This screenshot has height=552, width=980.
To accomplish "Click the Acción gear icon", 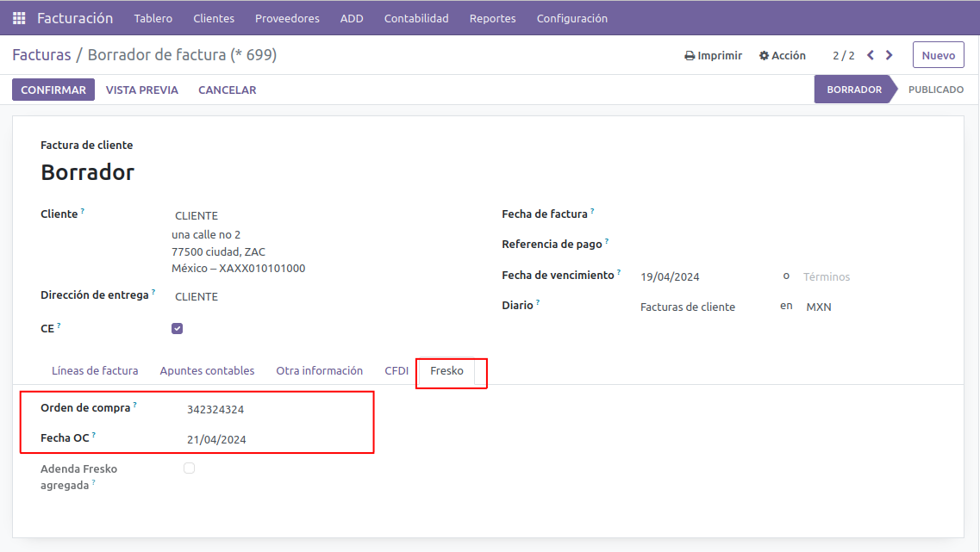I will coord(764,56).
